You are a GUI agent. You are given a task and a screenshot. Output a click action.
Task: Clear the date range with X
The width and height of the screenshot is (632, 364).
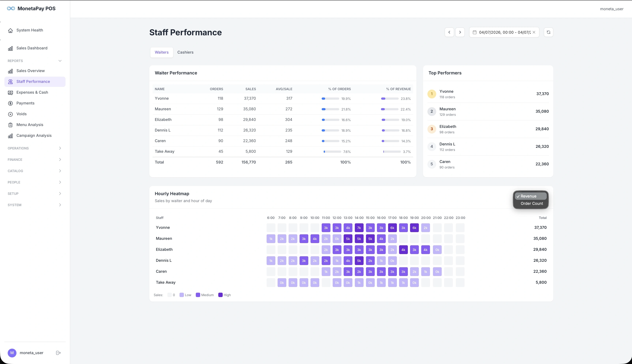(534, 32)
